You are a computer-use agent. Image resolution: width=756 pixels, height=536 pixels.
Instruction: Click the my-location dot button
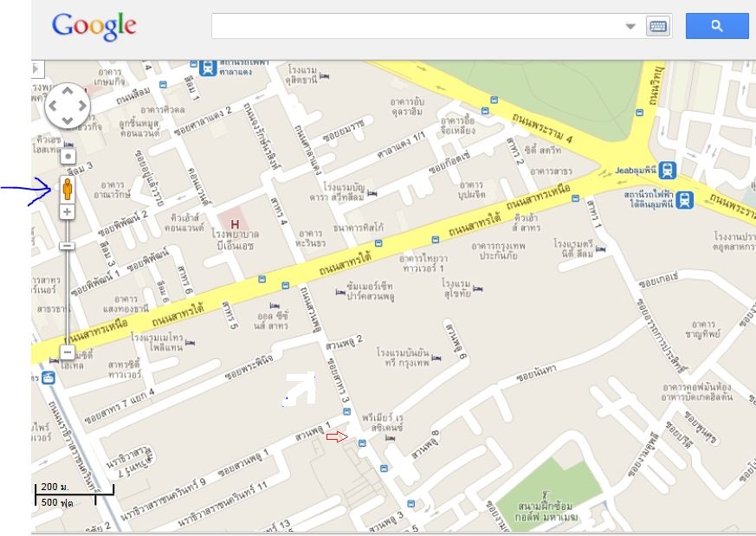[68, 156]
